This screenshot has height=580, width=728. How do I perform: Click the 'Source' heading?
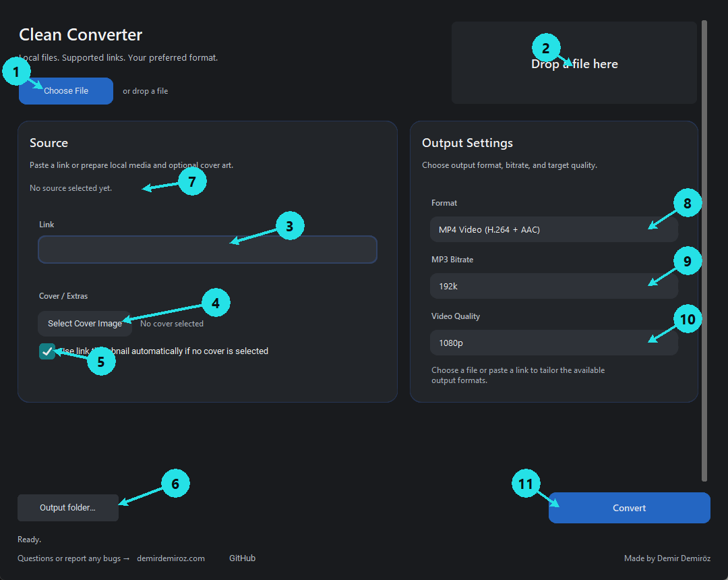click(49, 143)
